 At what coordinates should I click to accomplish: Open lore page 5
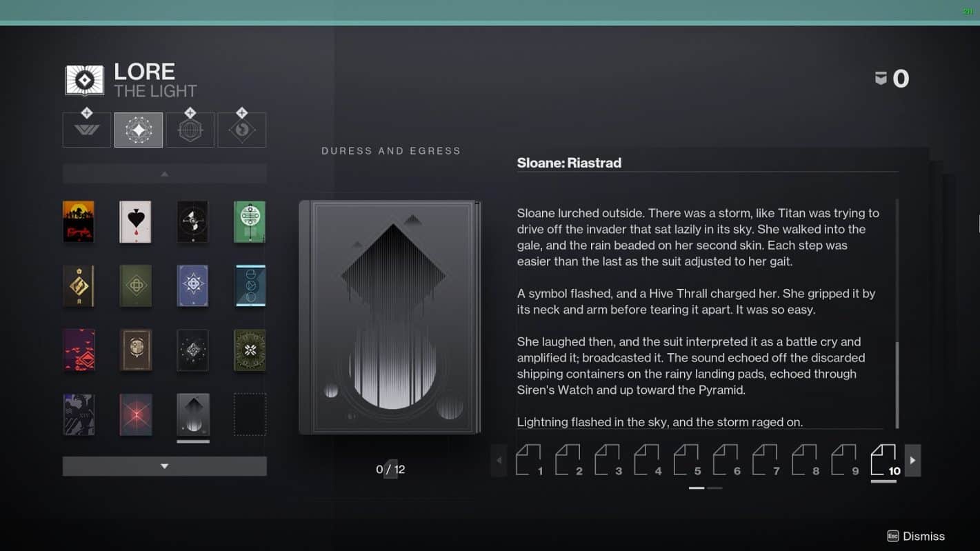[x=686, y=461]
